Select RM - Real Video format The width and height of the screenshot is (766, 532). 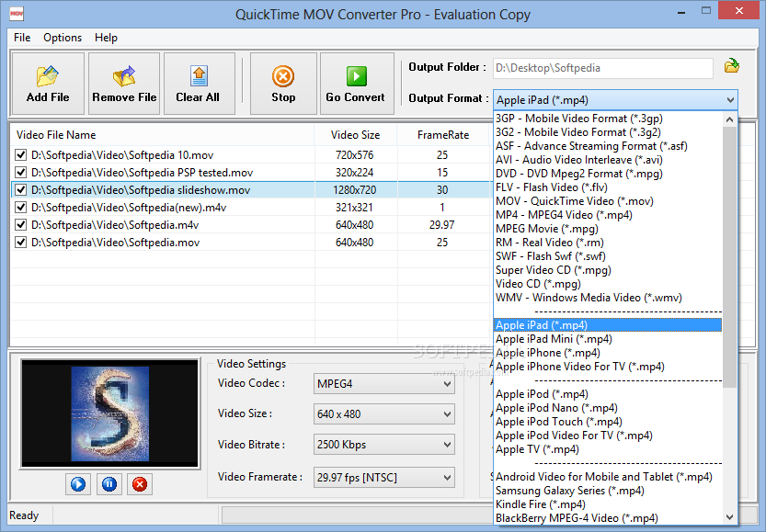(x=608, y=243)
